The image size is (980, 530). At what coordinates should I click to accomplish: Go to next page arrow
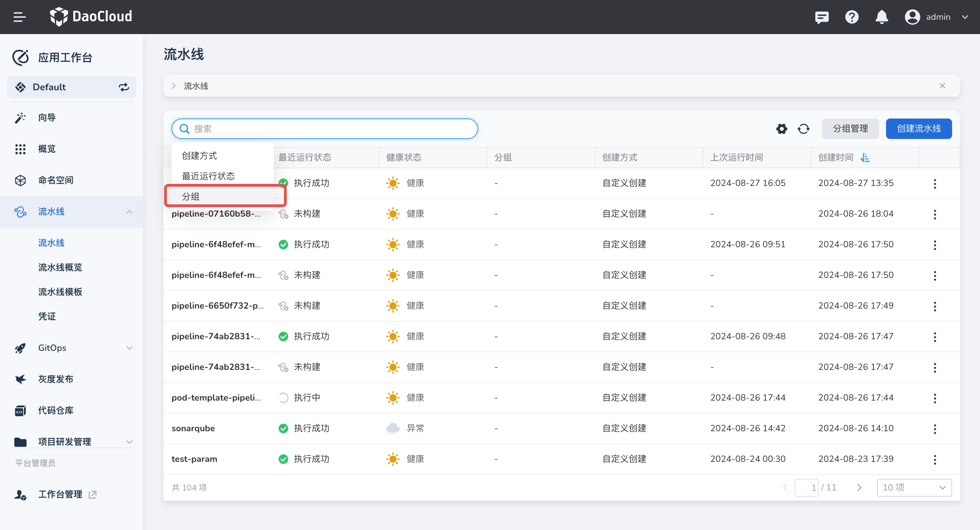(x=859, y=487)
